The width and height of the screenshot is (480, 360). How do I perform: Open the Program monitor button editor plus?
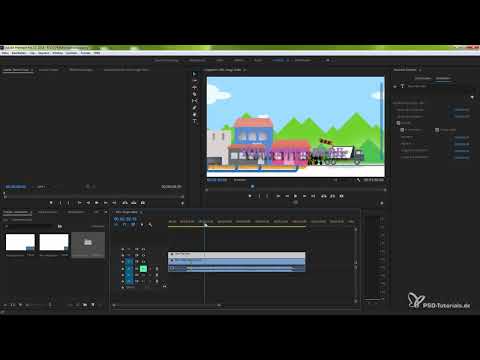click(x=382, y=203)
